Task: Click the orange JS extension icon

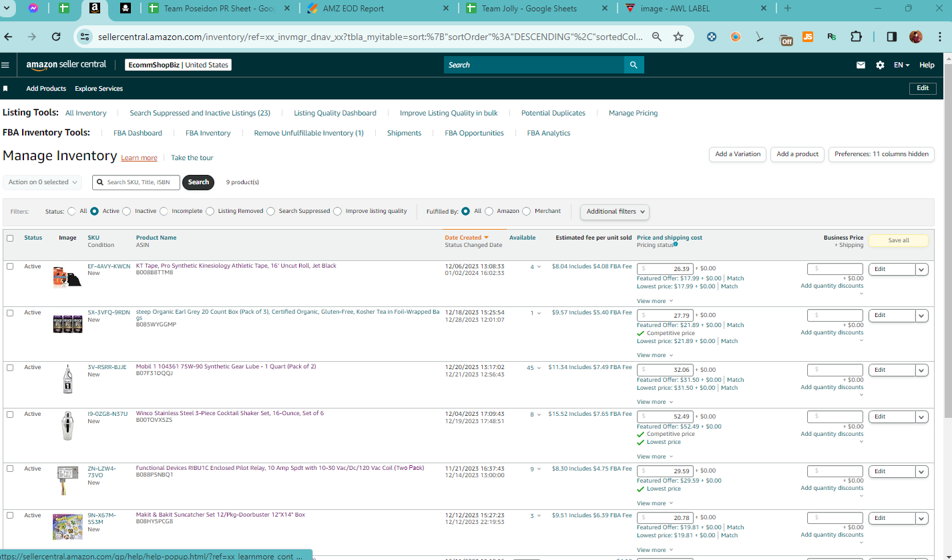Action: pyautogui.click(x=808, y=37)
